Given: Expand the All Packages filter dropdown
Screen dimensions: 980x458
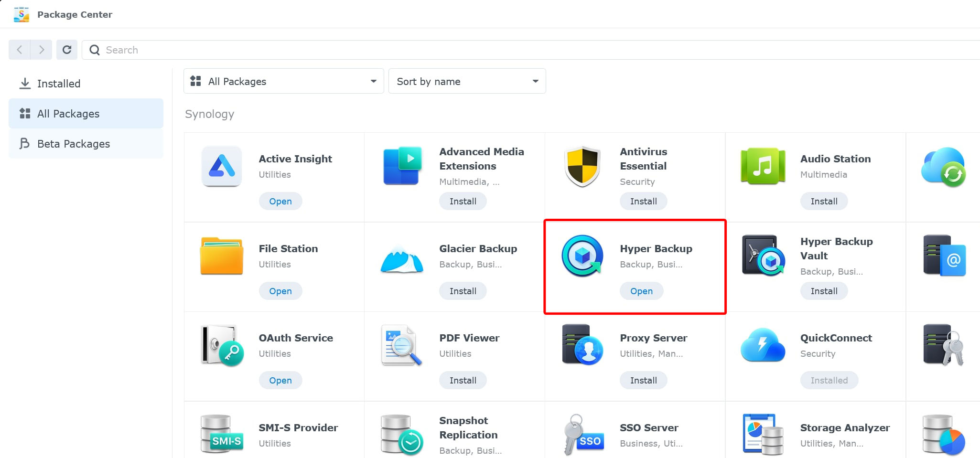Looking at the screenshot, I should click(284, 81).
